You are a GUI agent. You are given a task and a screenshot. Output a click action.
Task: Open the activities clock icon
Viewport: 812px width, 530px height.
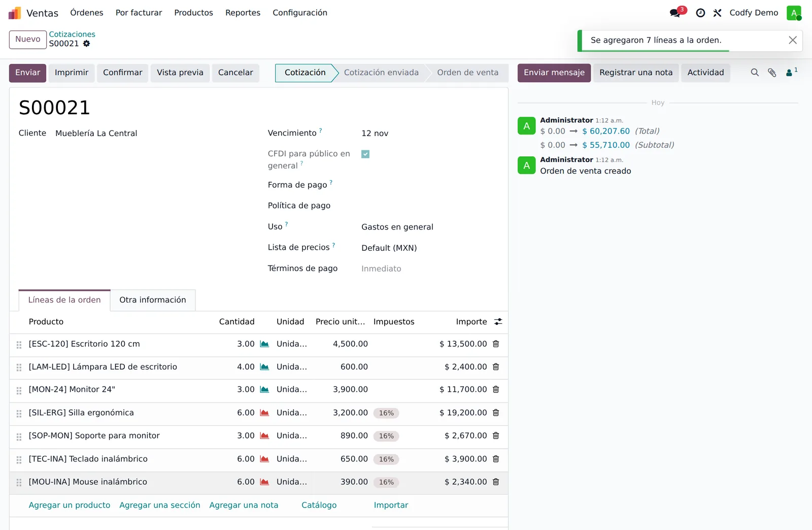point(700,13)
